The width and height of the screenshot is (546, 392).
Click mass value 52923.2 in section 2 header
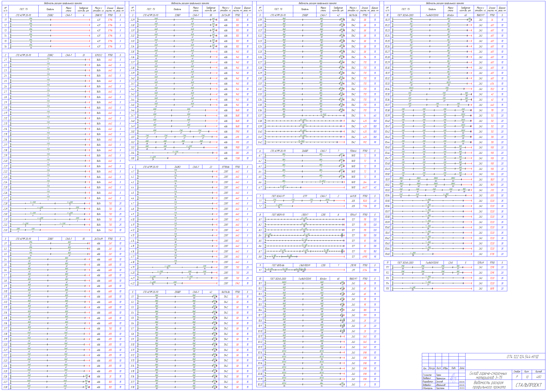click(x=98, y=55)
